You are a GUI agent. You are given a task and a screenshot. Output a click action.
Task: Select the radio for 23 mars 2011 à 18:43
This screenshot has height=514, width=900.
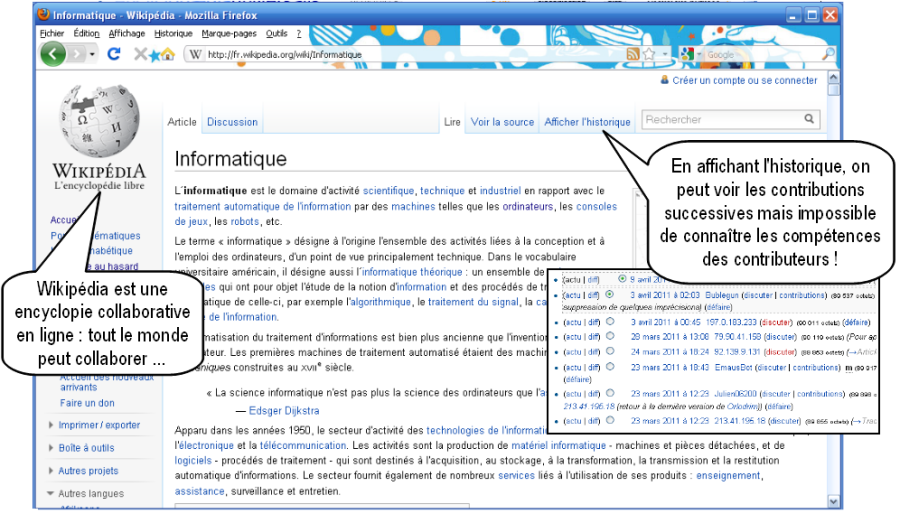[x=610, y=367]
